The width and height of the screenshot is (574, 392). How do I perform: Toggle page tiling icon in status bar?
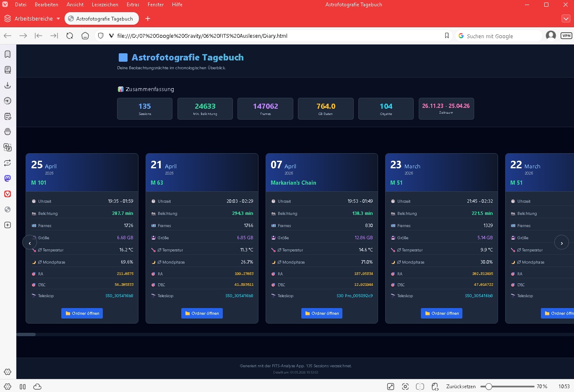[420, 387]
